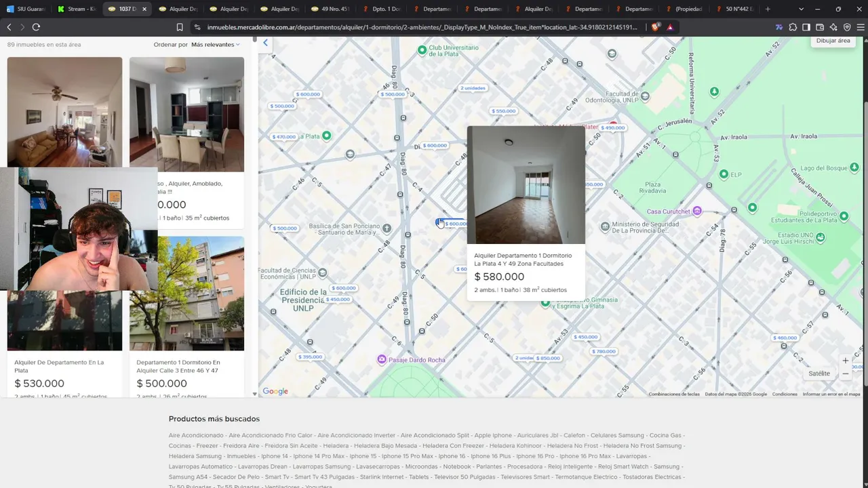Select the $ 780.000 map price marker

[x=604, y=351]
